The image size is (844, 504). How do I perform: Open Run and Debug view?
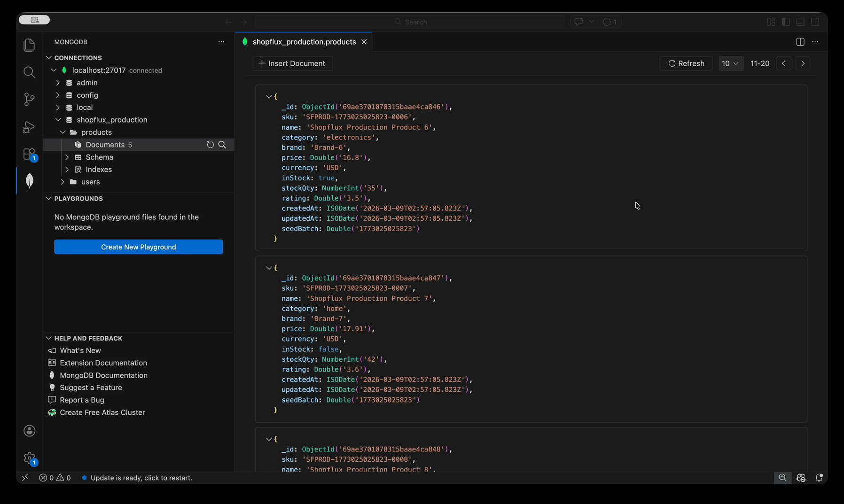click(x=29, y=127)
